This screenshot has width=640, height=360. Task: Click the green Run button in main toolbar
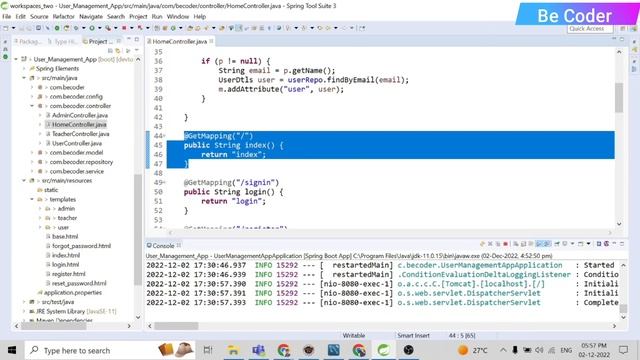click(92, 28)
